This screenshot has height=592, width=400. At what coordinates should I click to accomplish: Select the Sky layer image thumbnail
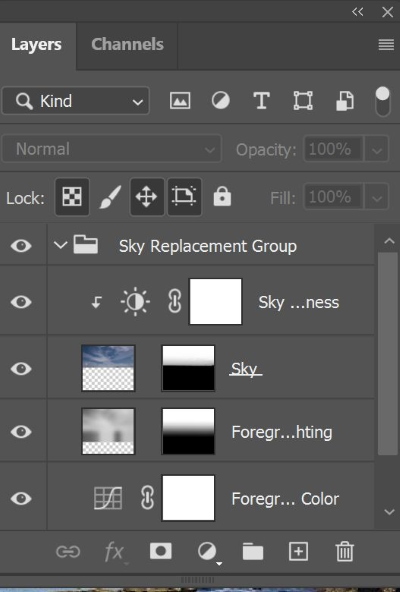coord(108,368)
